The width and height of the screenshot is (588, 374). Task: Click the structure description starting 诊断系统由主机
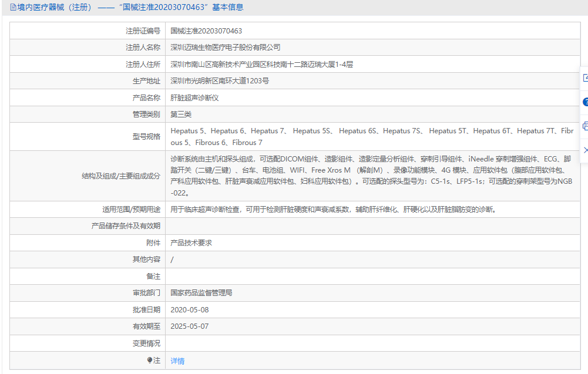[371, 176]
